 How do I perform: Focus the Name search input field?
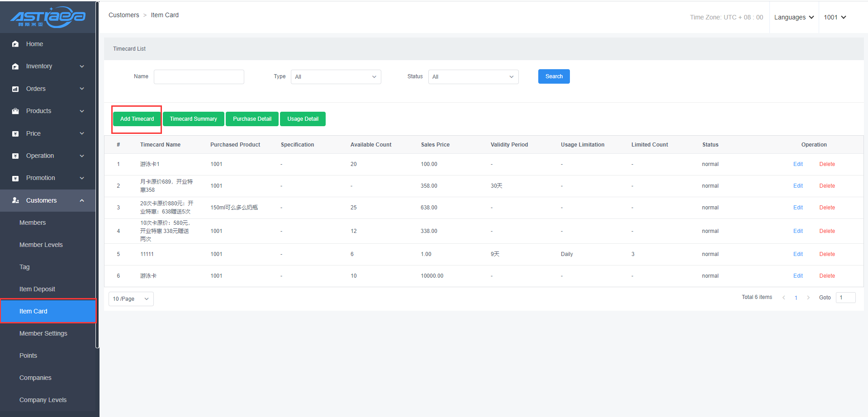[x=199, y=77]
